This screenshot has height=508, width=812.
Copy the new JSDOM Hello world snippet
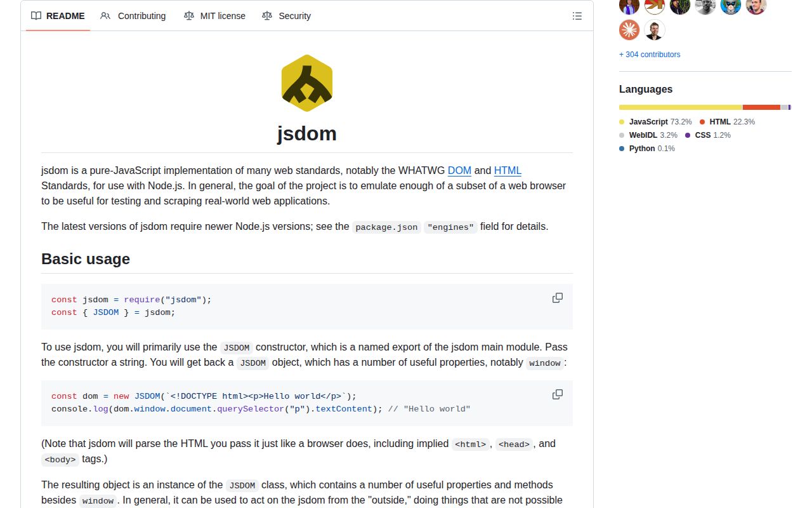(x=558, y=394)
